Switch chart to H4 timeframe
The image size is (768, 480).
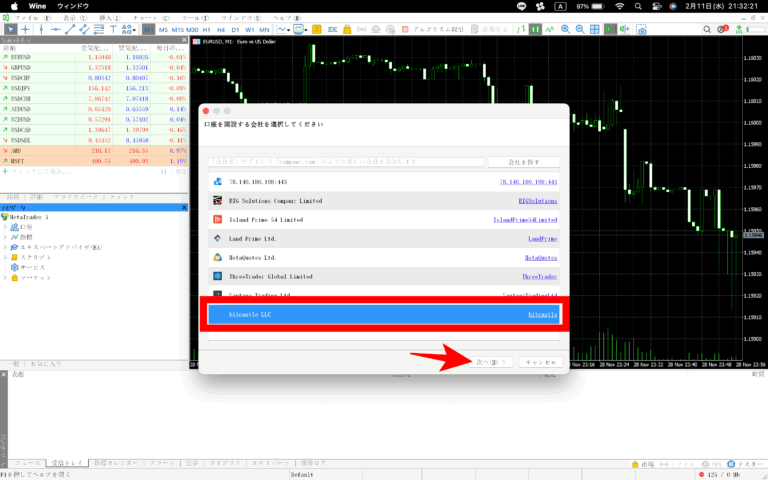222,30
